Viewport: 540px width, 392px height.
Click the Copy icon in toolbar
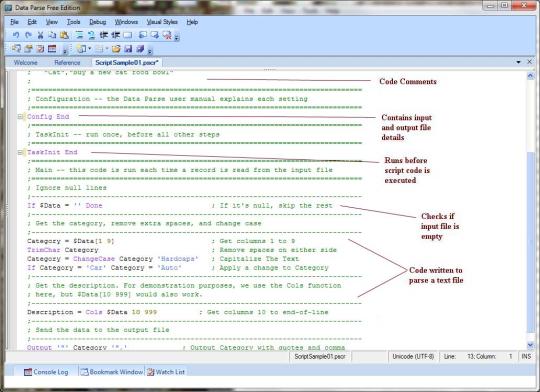coord(52,35)
